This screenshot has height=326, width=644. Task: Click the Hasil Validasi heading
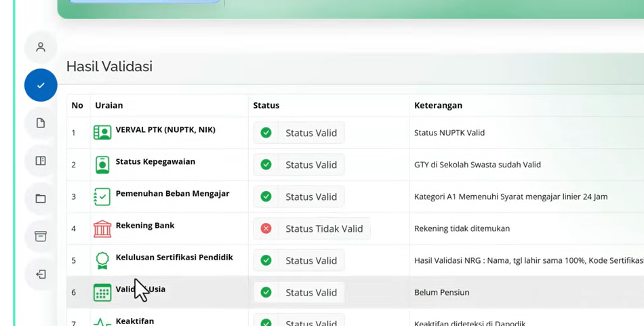tap(109, 66)
